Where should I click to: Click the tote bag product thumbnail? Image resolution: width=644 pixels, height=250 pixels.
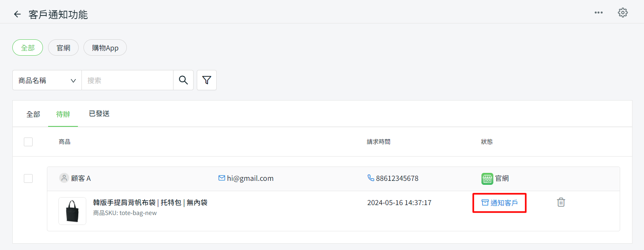pyautogui.click(x=72, y=211)
